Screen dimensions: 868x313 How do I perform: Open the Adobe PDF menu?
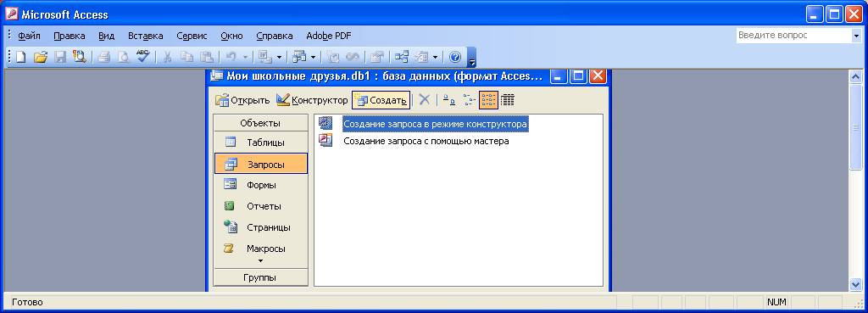pos(329,36)
